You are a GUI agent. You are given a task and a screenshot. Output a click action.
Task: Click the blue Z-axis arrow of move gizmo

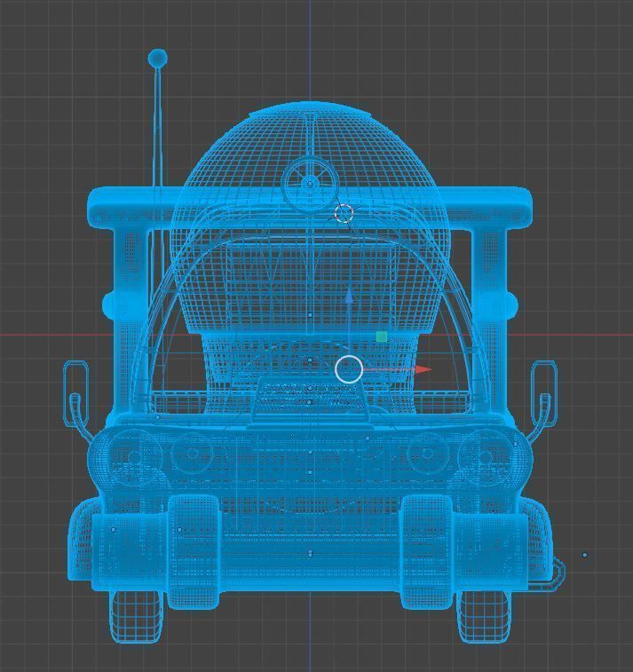(349, 296)
